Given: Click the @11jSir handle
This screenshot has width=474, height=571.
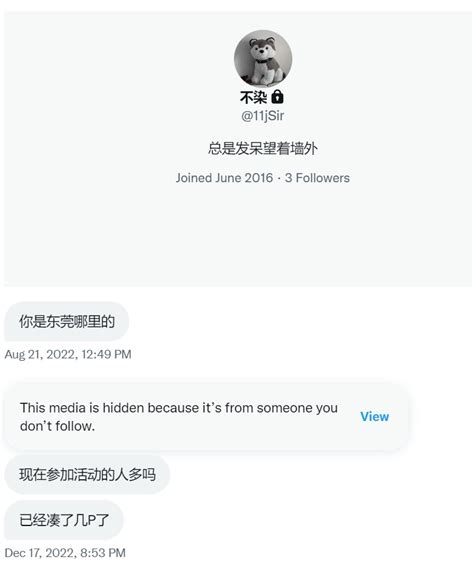Looking at the screenshot, I should pos(262,116).
